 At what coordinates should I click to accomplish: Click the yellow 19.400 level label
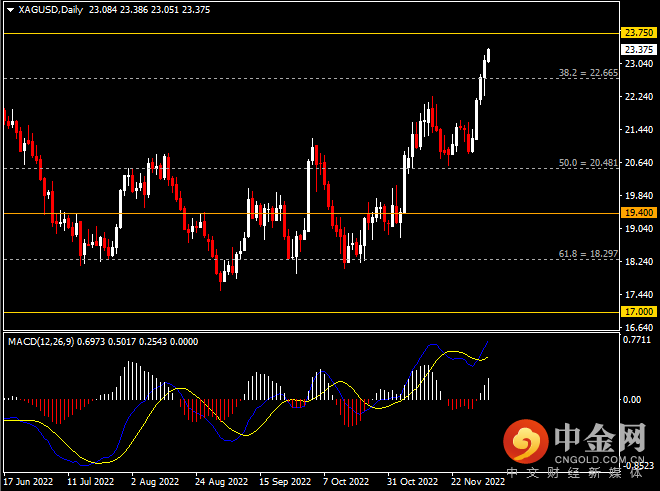pos(638,213)
